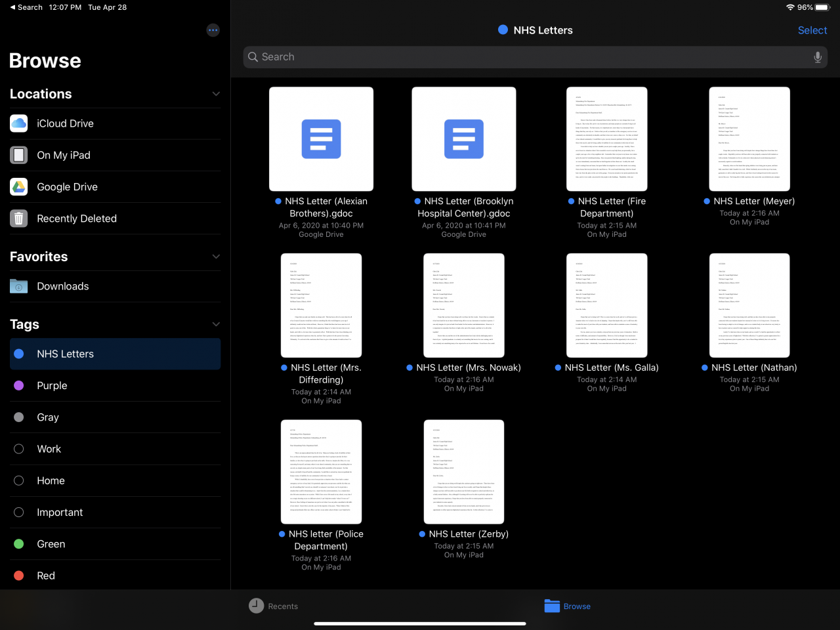Click the Search input field
The width and height of the screenshot is (840, 630).
[525, 57]
